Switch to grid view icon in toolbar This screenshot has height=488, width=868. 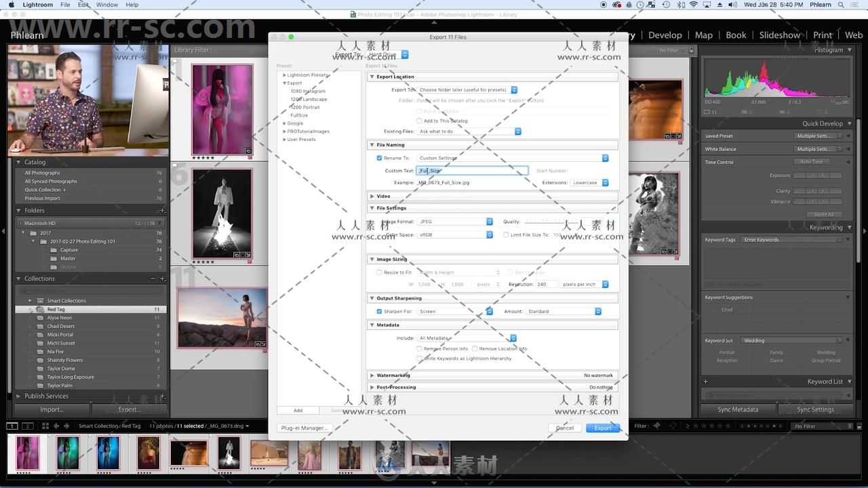coord(45,426)
